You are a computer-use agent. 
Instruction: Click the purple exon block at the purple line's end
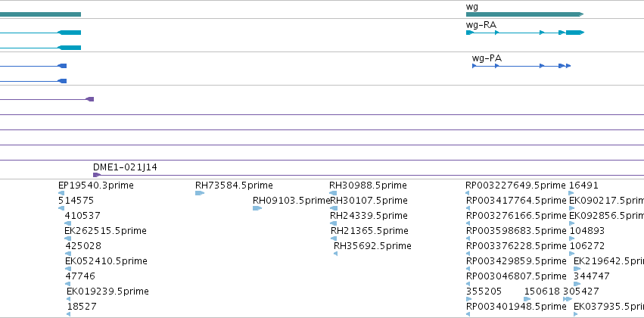[89, 99]
